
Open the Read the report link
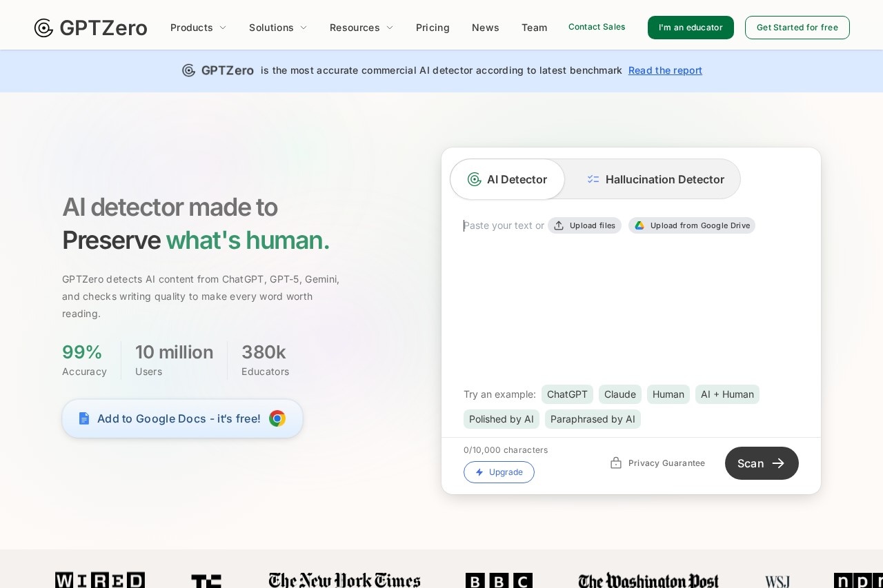(665, 70)
